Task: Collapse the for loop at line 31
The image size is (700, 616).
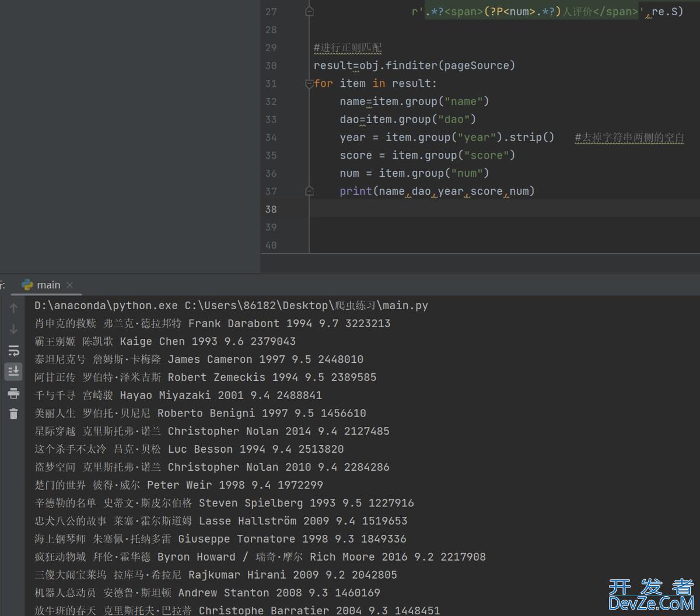Action: (310, 84)
